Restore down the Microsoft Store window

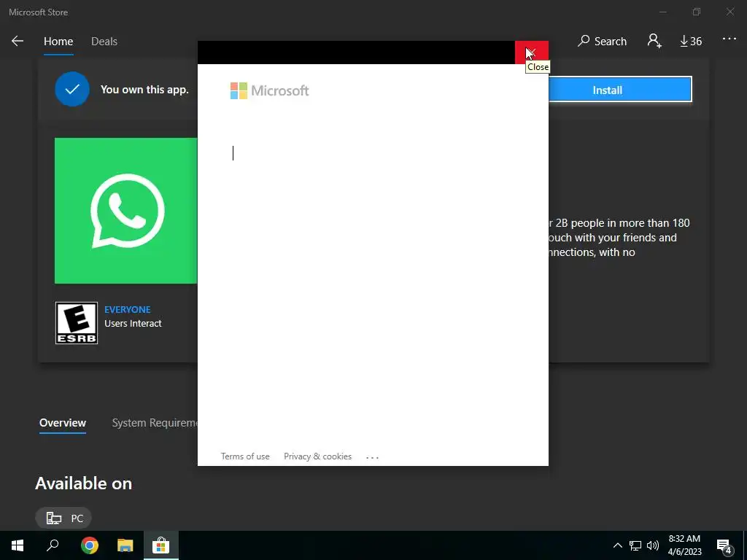point(697,12)
